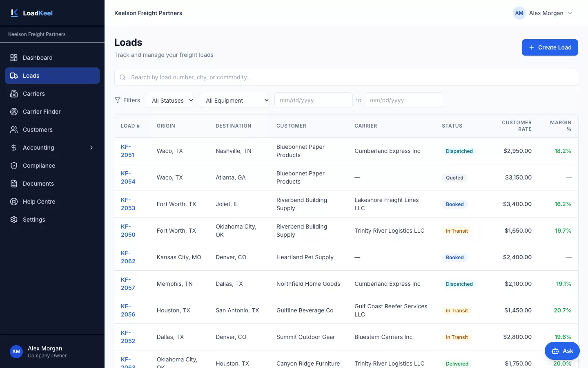
Task: Click the Create Load button
Action: (550, 47)
